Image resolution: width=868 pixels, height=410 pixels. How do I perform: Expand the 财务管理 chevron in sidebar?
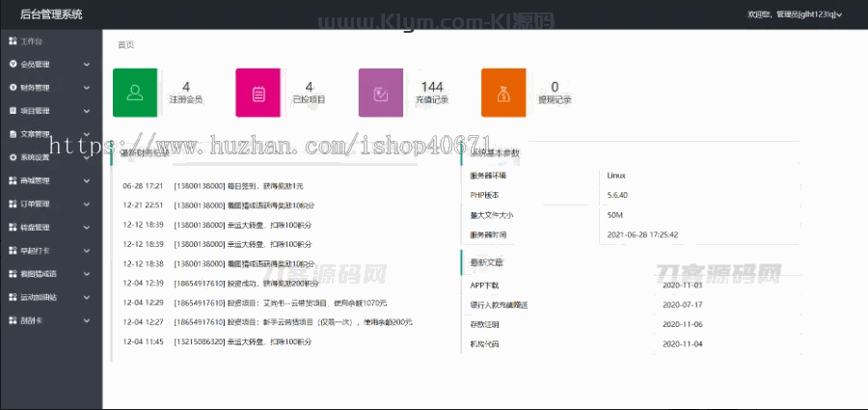pos(87,88)
